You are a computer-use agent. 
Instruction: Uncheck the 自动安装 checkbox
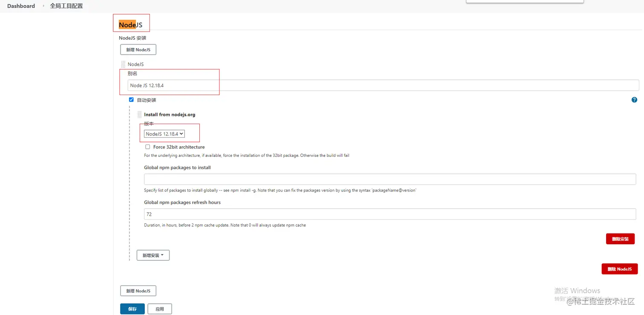click(x=131, y=100)
